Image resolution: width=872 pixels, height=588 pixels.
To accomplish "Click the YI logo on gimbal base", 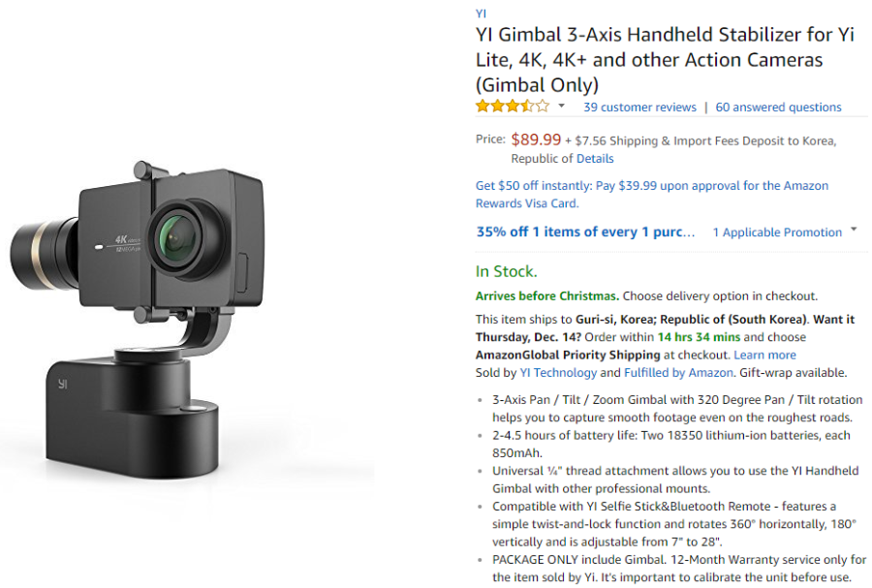I will point(63,384).
